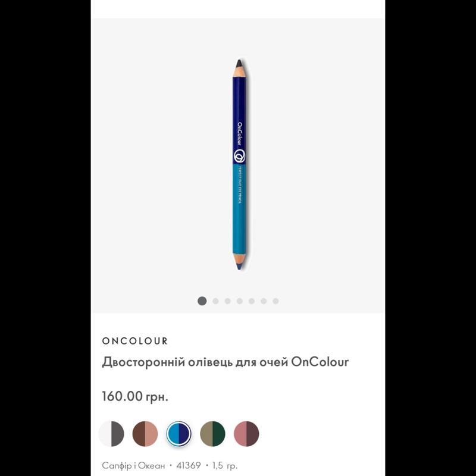
Task: Show the third image via carousel dot
Action: coord(228,301)
